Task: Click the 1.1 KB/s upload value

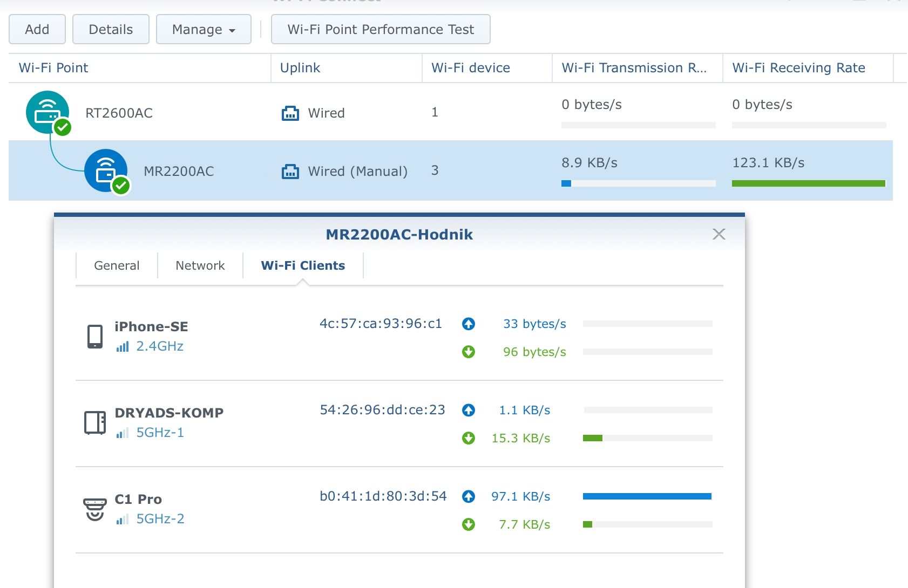Action: coord(525,410)
